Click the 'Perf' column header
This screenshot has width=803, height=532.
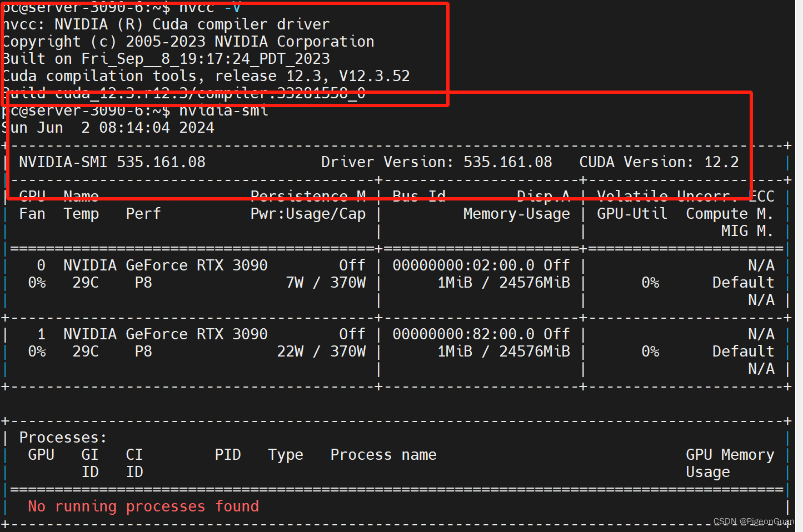(x=143, y=214)
